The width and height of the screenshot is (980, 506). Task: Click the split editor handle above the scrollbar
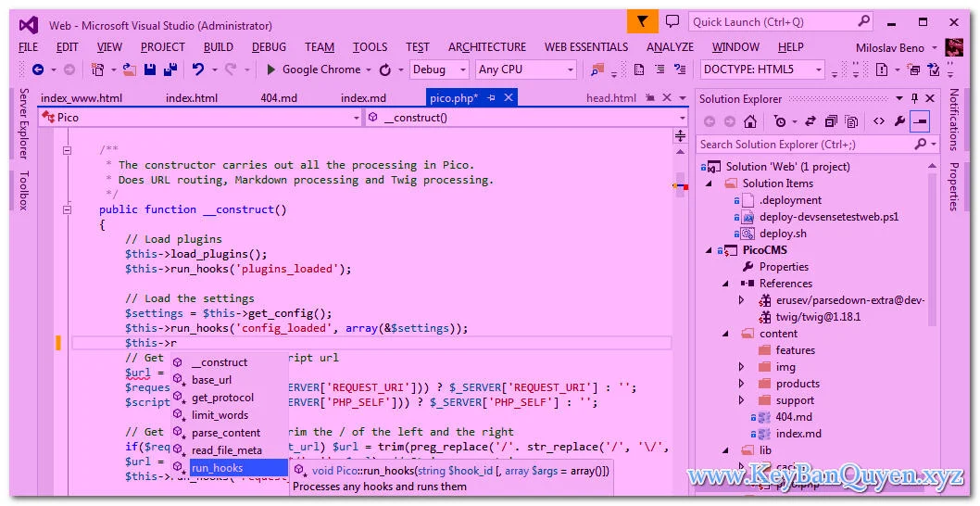coord(680,135)
